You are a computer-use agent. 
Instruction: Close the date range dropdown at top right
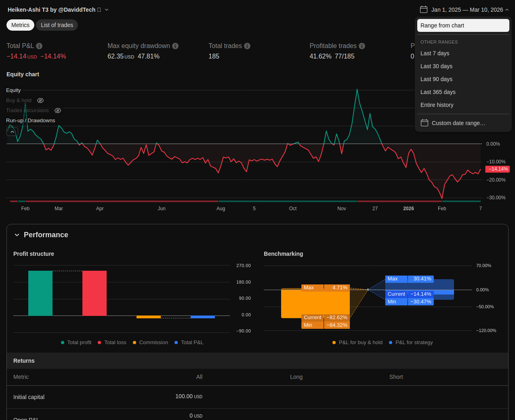[507, 10]
